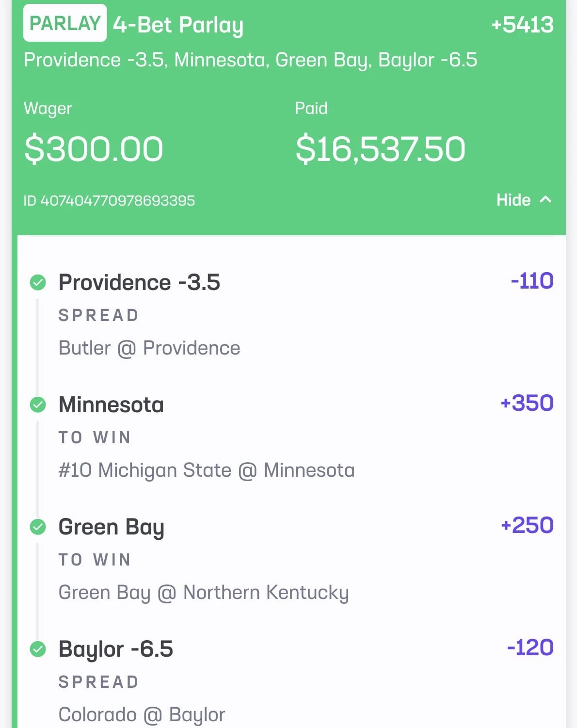577x728 pixels.
Task: Click the -110 odds for Providence
Action: [532, 281]
